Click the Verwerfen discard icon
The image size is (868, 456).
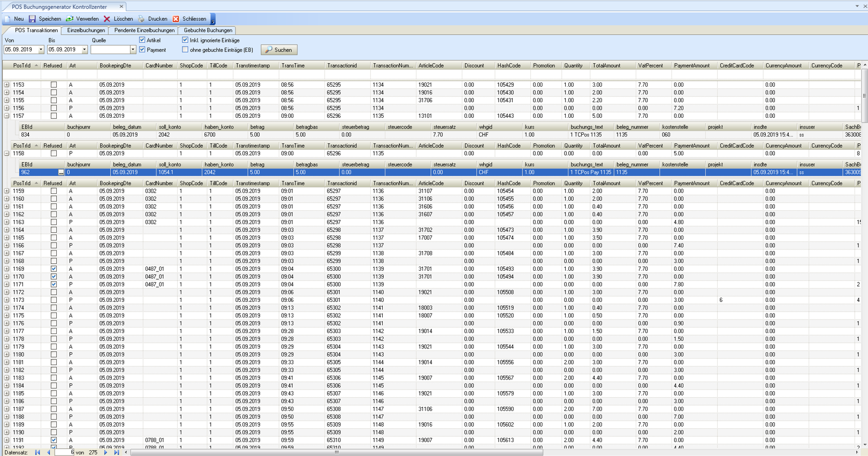[70, 19]
